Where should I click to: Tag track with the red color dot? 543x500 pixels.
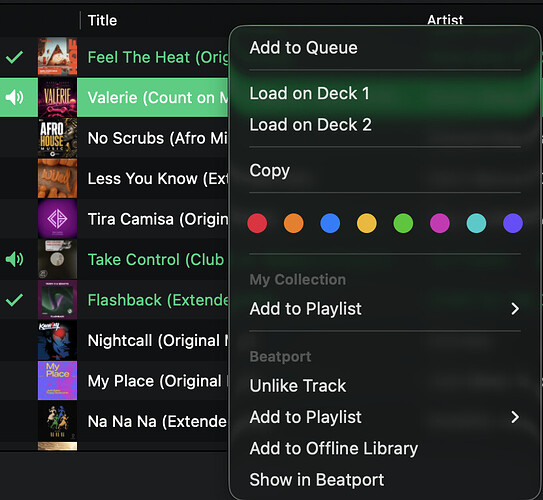point(257,223)
